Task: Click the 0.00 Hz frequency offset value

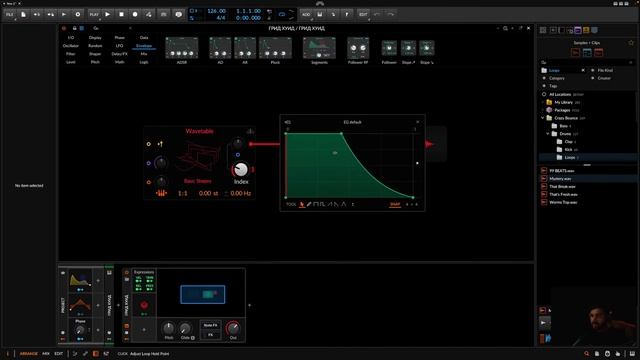Action: tap(240, 193)
